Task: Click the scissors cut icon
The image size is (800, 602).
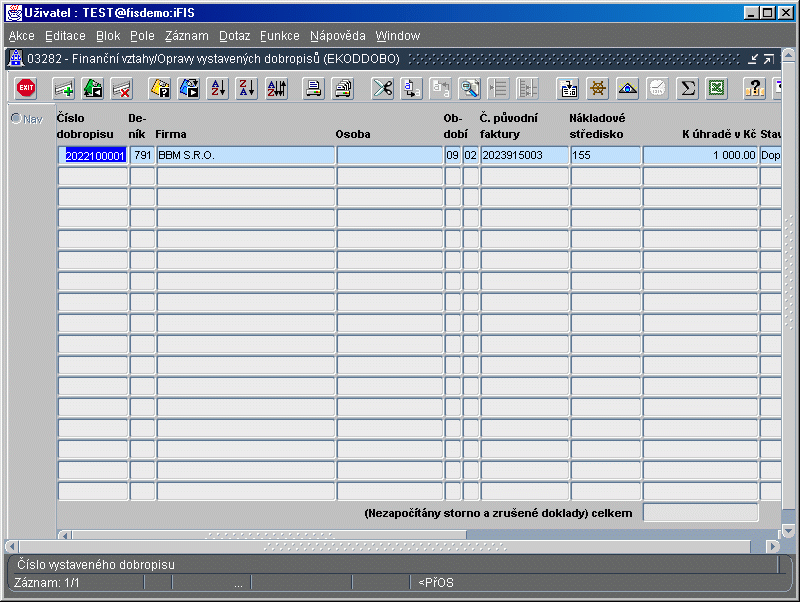Action: [382, 89]
